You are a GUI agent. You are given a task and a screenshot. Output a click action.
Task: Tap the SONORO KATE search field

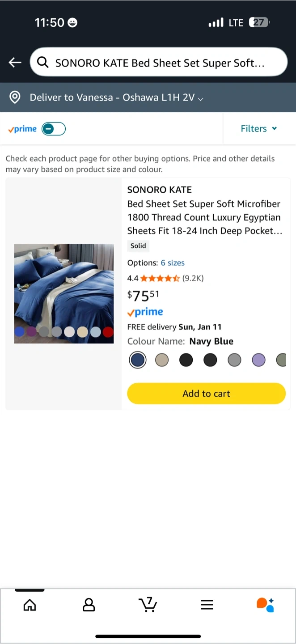tap(159, 62)
